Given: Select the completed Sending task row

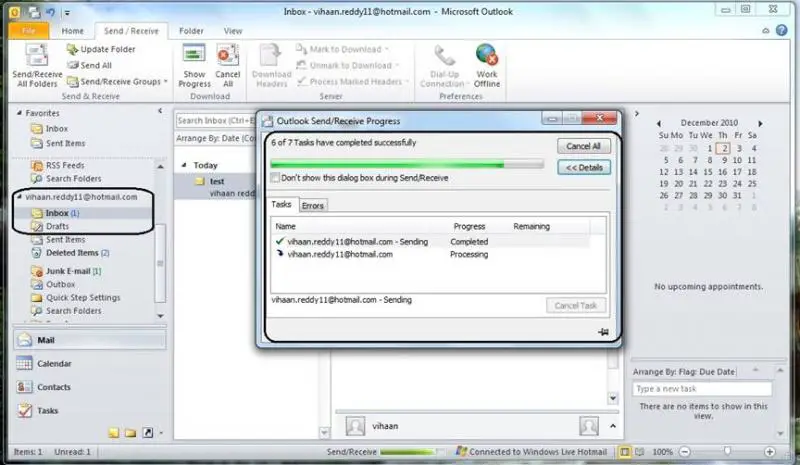Looking at the screenshot, I should pyautogui.click(x=431, y=241).
